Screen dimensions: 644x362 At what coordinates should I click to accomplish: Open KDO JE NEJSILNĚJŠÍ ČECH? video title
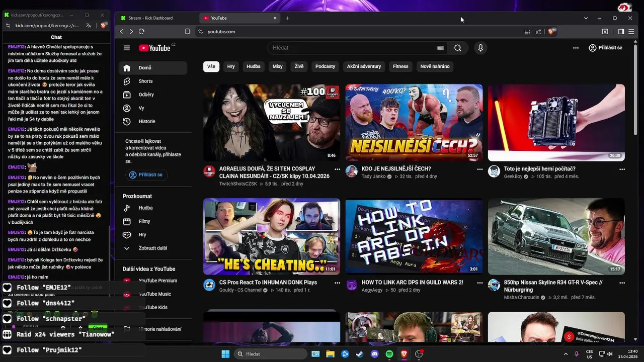pyautogui.click(x=396, y=169)
